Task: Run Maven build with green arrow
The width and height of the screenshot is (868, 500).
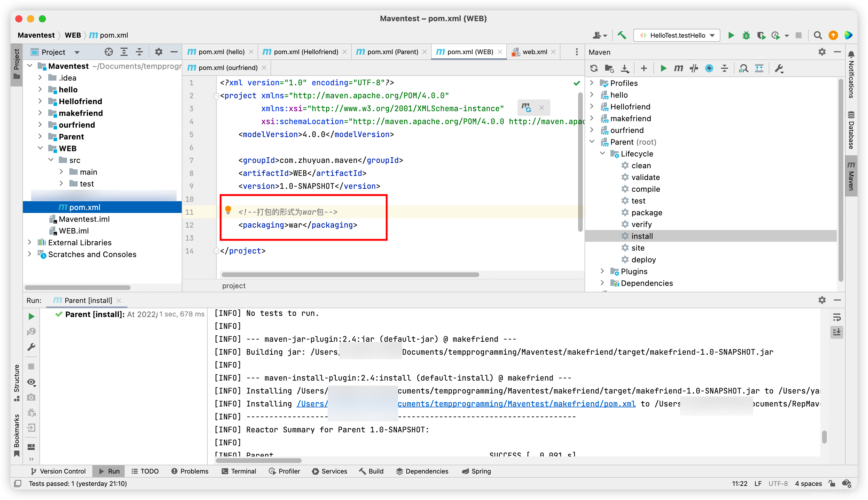Action: click(x=663, y=68)
